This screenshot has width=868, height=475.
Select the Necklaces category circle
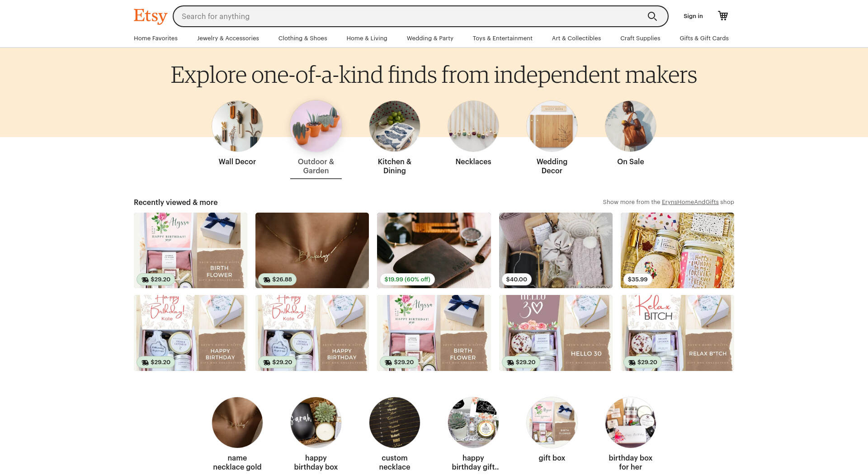tap(473, 126)
